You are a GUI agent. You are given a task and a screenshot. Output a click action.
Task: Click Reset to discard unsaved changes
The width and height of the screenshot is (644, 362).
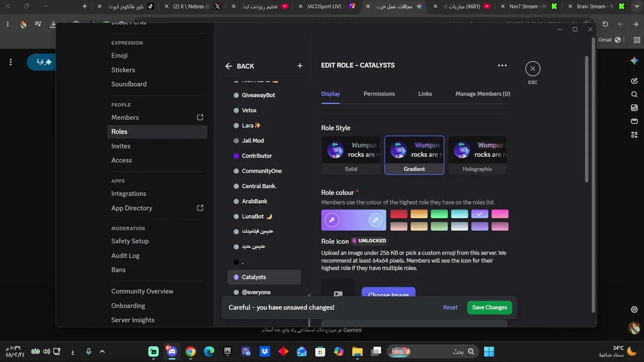450,308
